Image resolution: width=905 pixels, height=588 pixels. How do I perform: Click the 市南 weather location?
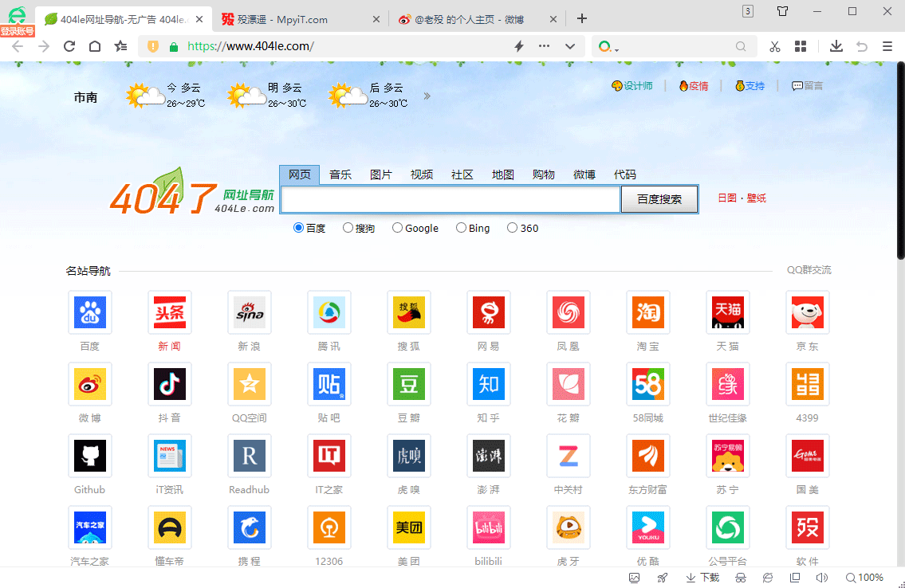click(85, 97)
